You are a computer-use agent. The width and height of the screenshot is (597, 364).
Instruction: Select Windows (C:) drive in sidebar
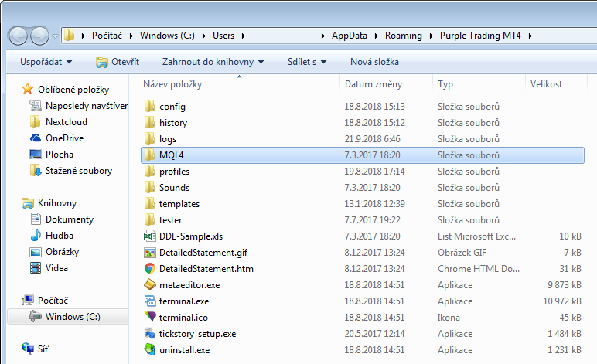coord(67,316)
